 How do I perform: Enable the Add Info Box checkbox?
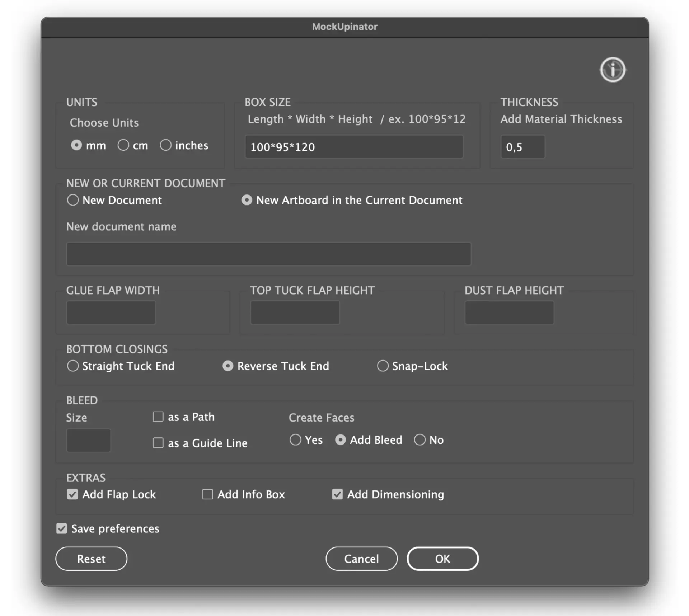pos(207,494)
